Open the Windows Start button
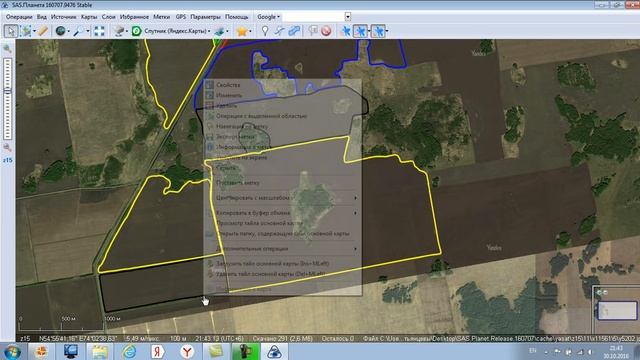Image resolution: width=640 pixels, height=360 pixels. [x=12, y=351]
